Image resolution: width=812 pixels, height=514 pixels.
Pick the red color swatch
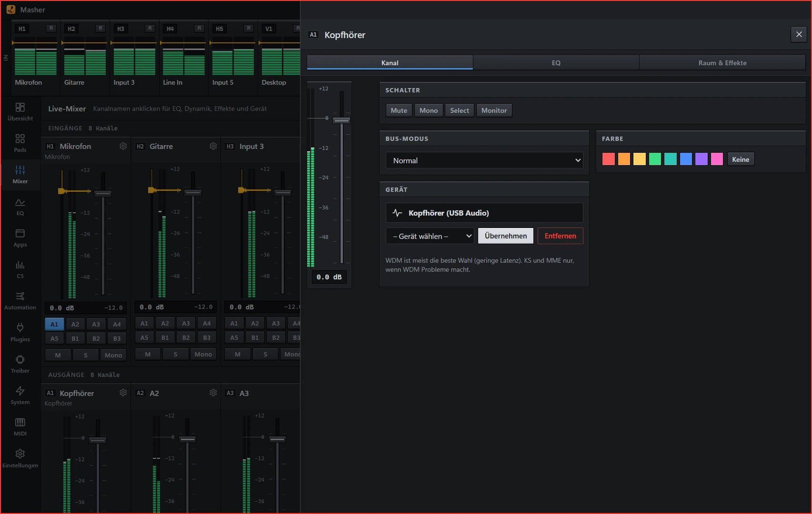coord(609,159)
